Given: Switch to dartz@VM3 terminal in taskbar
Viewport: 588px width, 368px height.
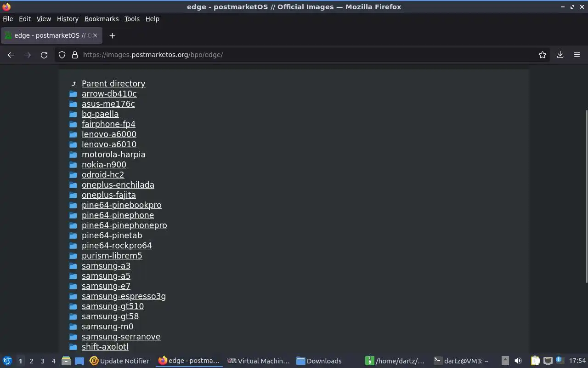Looking at the screenshot, I should coord(462,361).
